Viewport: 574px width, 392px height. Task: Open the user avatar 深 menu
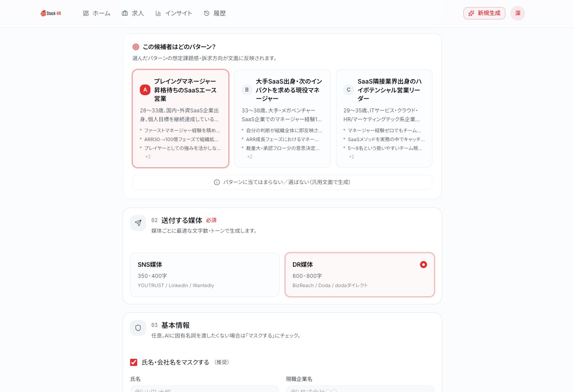point(518,13)
